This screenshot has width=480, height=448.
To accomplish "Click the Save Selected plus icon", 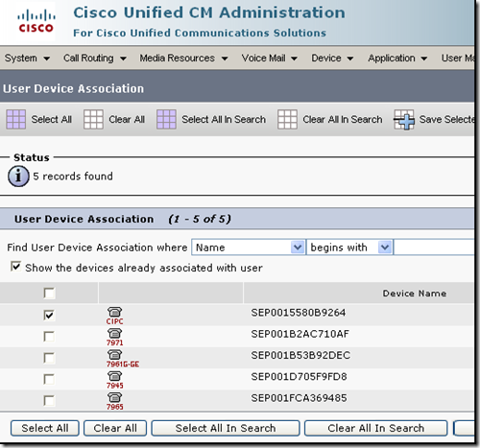I will click(x=404, y=120).
